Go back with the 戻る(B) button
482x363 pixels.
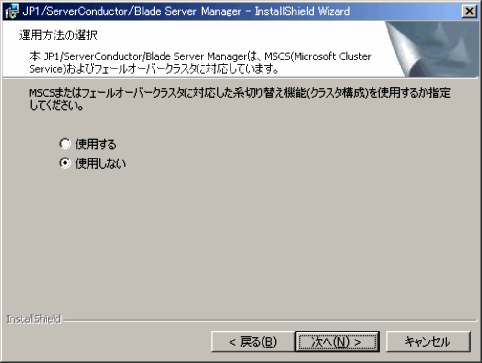[x=253, y=342]
